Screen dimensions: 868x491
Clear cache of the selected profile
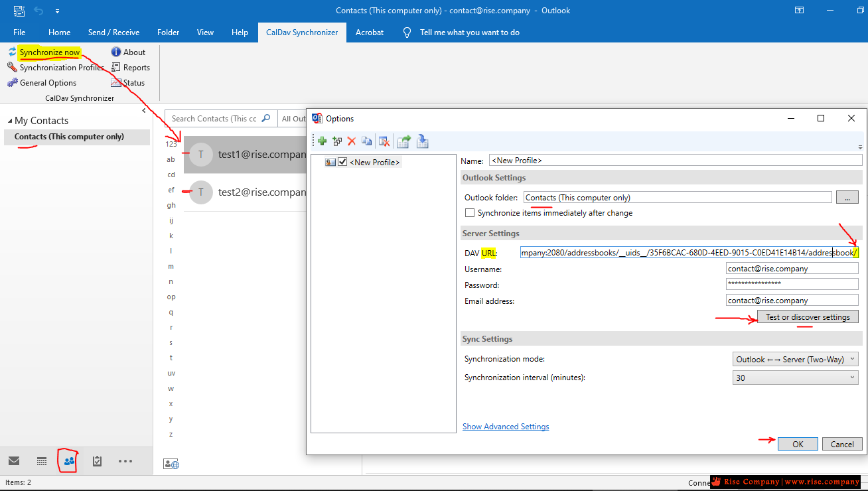click(x=384, y=141)
